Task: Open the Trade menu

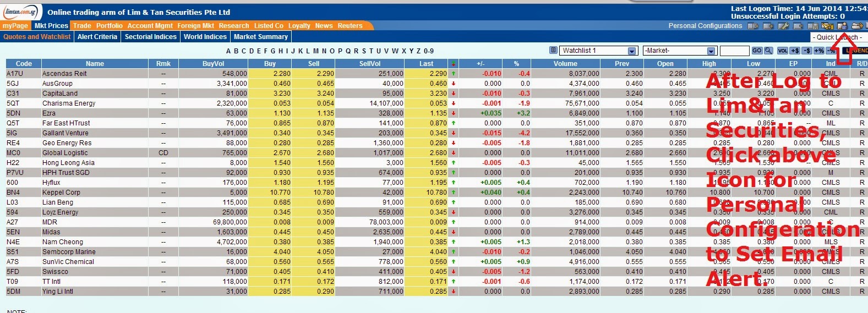Action: [82, 26]
